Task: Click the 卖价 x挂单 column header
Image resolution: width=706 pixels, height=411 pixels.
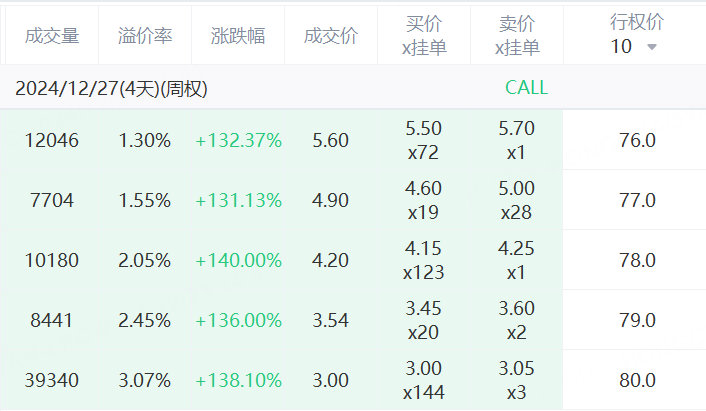Action: [517, 36]
